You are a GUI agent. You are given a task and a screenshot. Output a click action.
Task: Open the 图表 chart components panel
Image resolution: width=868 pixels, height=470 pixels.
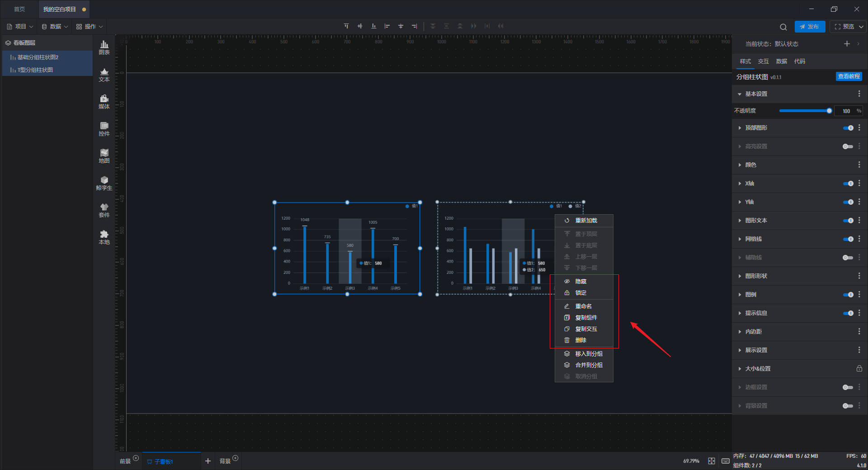[x=104, y=47]
